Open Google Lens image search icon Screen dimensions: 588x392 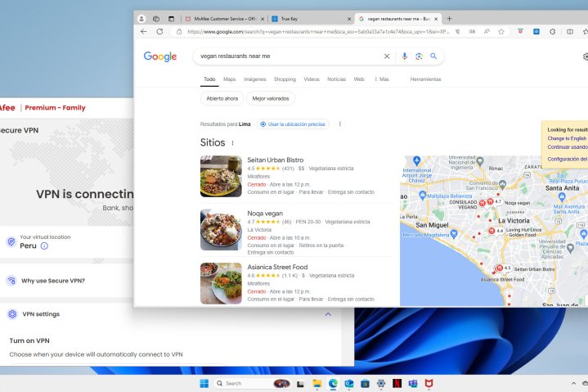[419, 56]
